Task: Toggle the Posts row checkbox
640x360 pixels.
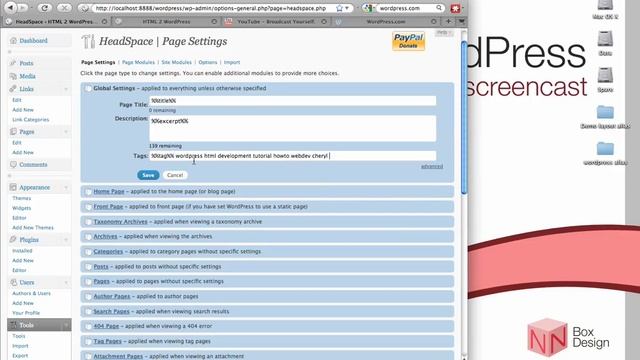Action: pyautogui.click(x=88, y=267)
